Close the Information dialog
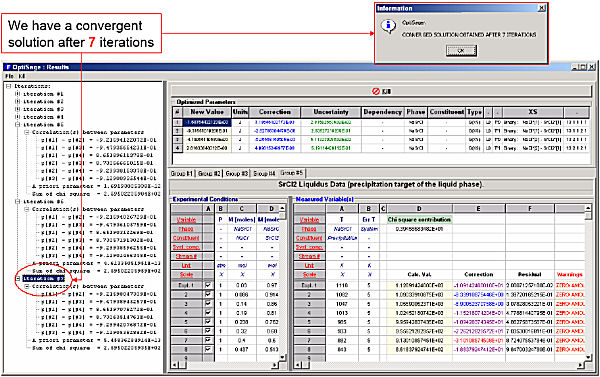 (x=541, y=8)
